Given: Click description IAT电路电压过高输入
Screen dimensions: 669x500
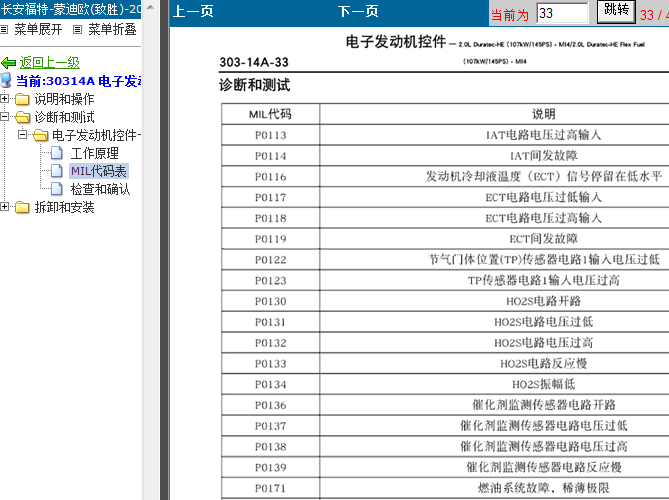Looking at the screenshot, I should [x=543, y=135].
